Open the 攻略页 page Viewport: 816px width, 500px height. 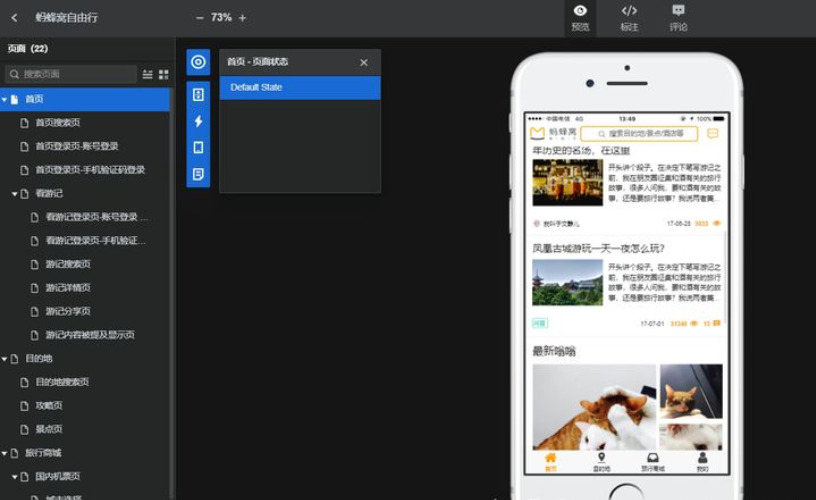coord(49,405)
